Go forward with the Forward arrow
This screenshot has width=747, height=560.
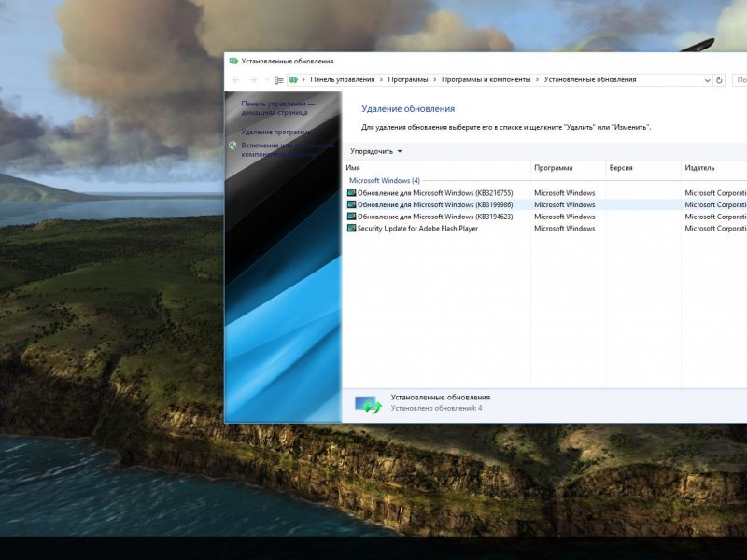pos(253,80)
